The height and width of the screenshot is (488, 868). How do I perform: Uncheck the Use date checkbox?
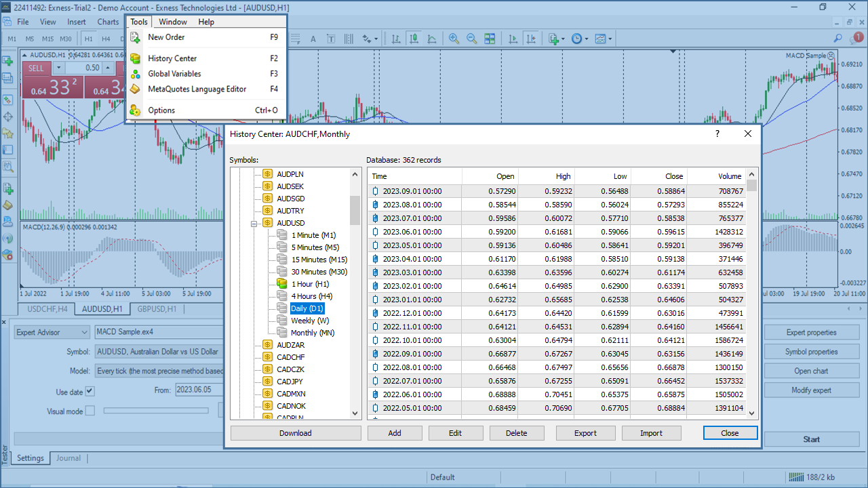[90, 391]
